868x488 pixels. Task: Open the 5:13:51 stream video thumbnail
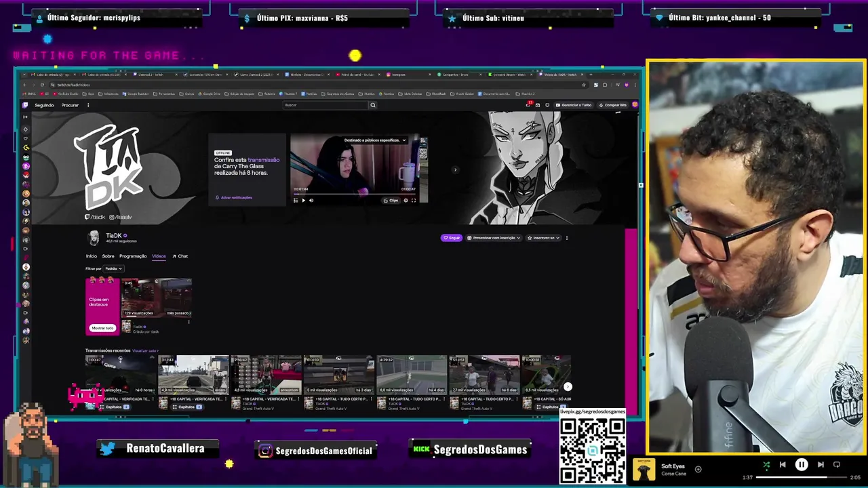(484, 374)
